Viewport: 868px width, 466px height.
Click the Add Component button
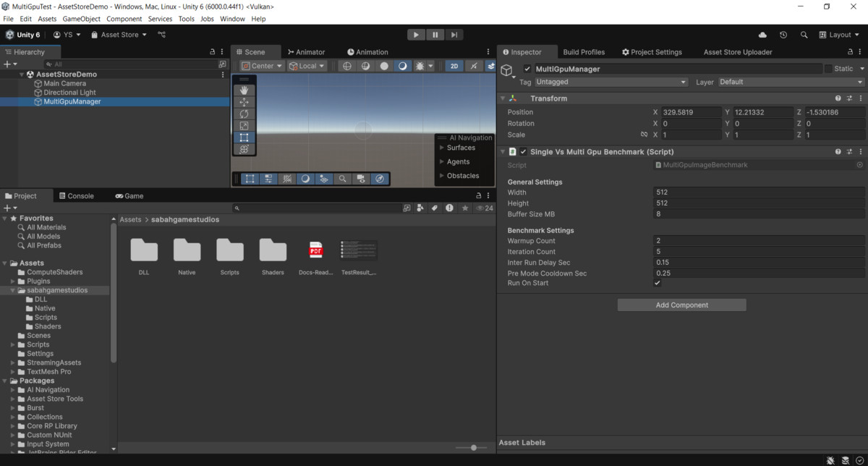click(x=681, y=305)
